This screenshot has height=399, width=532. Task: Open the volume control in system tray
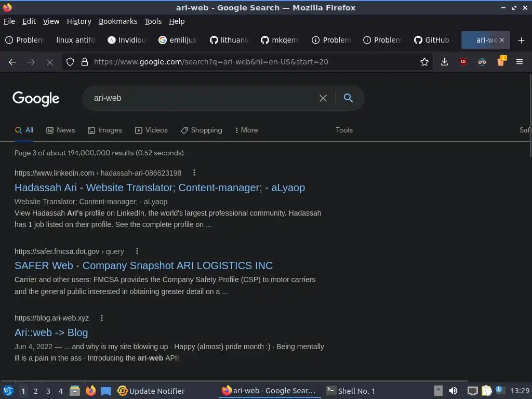(x=453, y=391)
